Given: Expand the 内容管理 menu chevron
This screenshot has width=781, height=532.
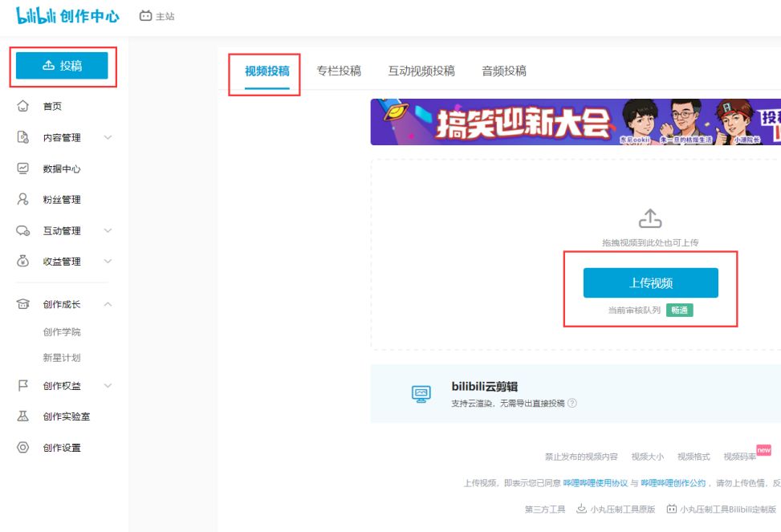Looking at the screenshot, I should [x=108, y=137].
